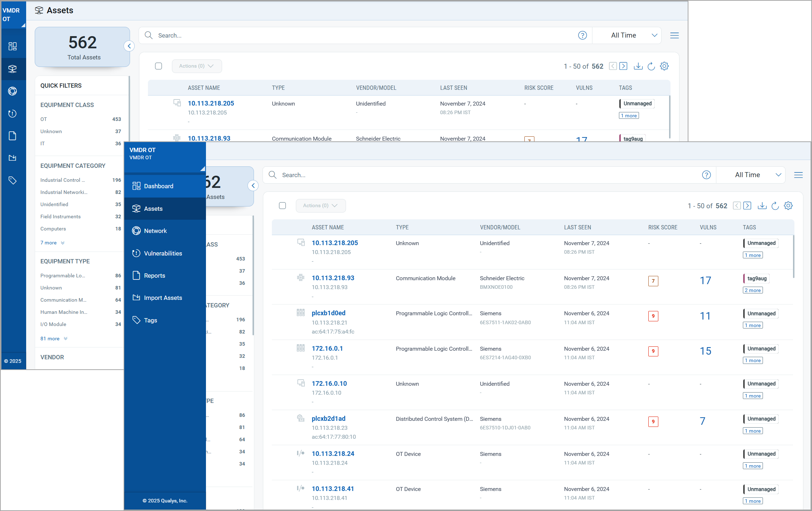Screen dimensions: 812x511
Task: Open table settings gear in top window
Action: 664,66
